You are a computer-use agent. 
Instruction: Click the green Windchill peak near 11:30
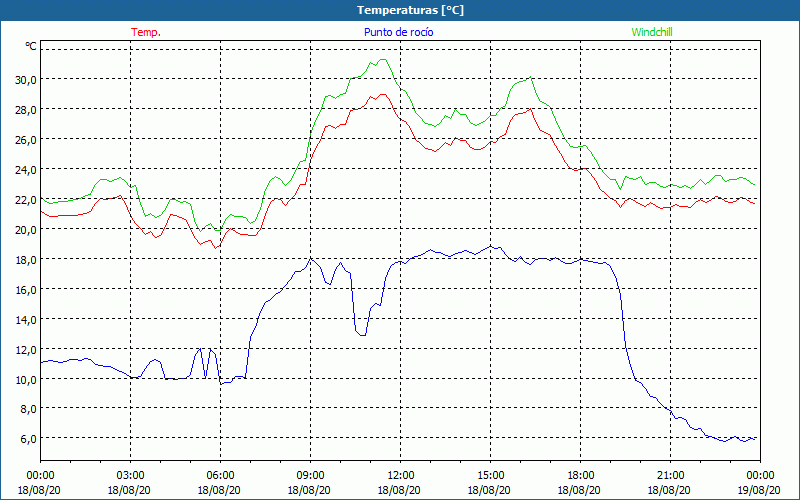click(383, 59)
